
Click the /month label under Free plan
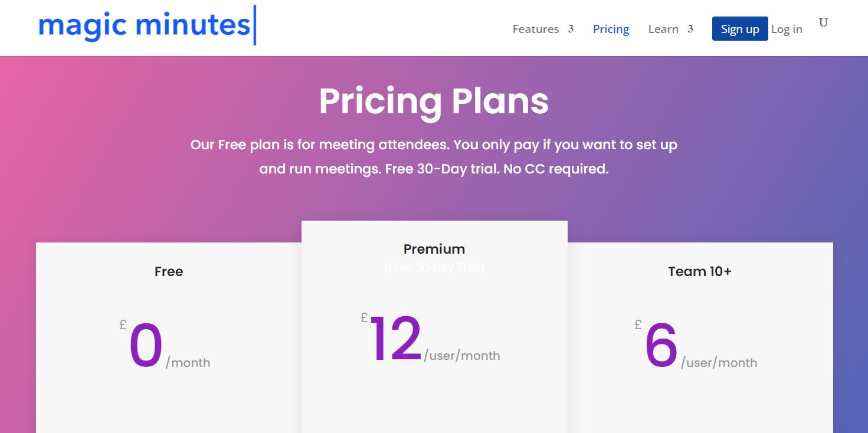point(188,363)
